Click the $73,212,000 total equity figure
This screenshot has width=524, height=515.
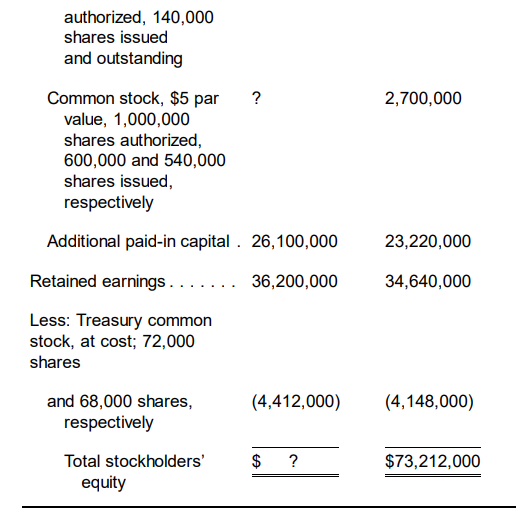[432, 461]
